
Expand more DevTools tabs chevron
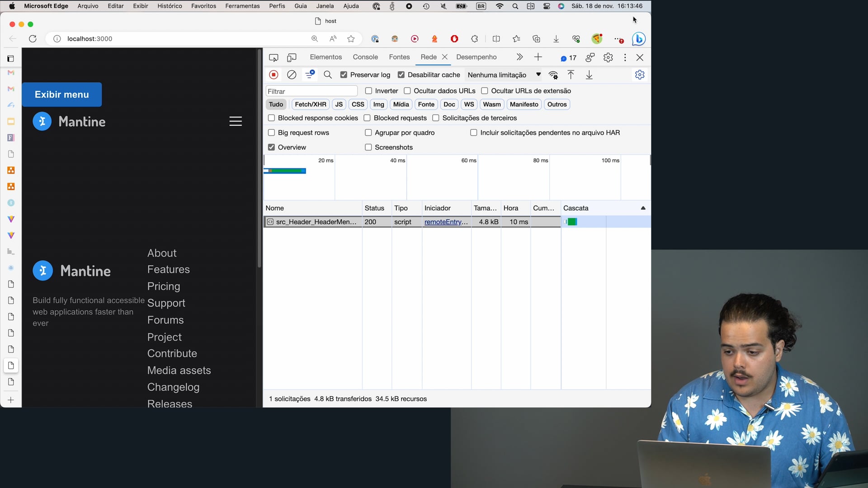click(519, 57)
